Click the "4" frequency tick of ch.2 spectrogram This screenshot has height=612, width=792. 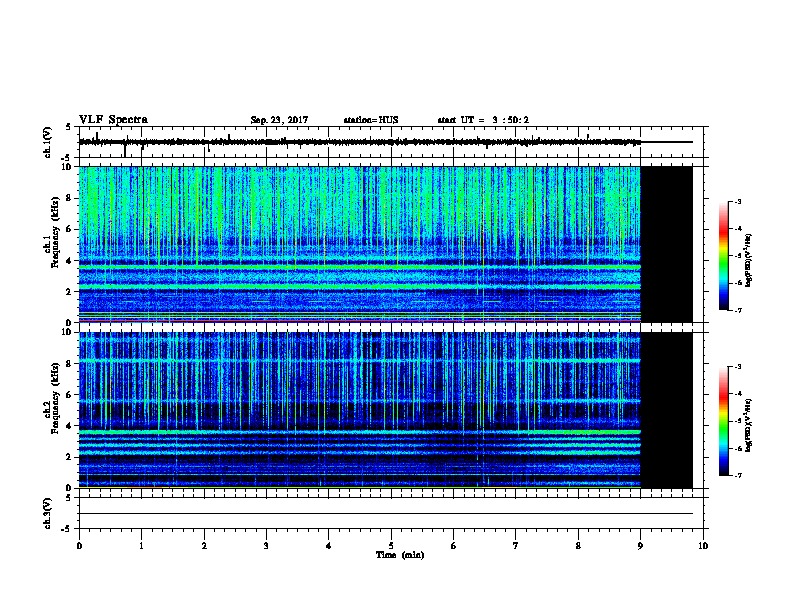[71, 426]
